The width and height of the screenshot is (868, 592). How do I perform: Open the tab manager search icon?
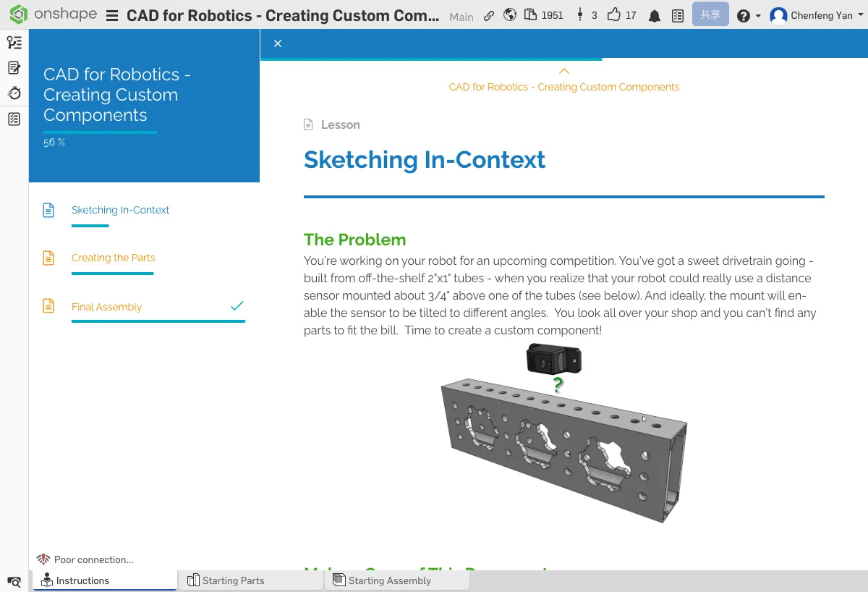coord(14,581)
